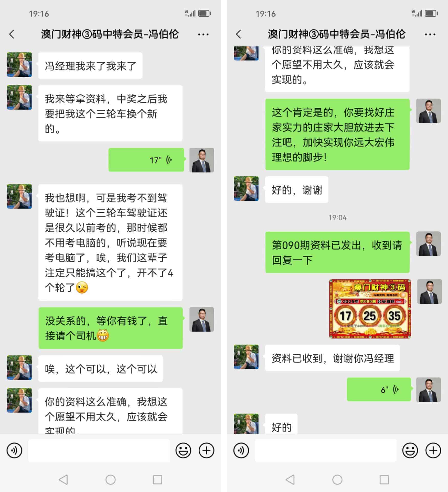
Task: Open emoji picker in right chat
Action: pyautogui.click(x=410, y=450)
